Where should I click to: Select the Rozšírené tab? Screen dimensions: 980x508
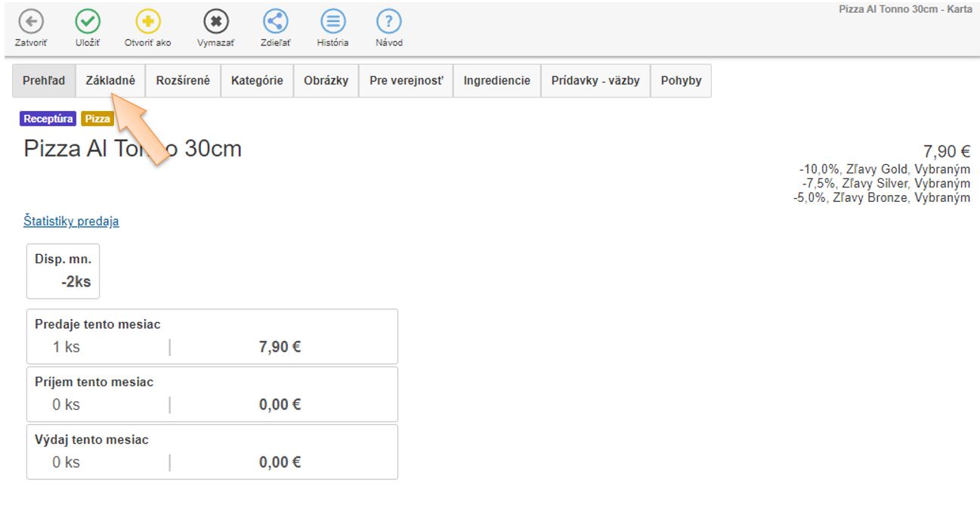pos(183,81)
